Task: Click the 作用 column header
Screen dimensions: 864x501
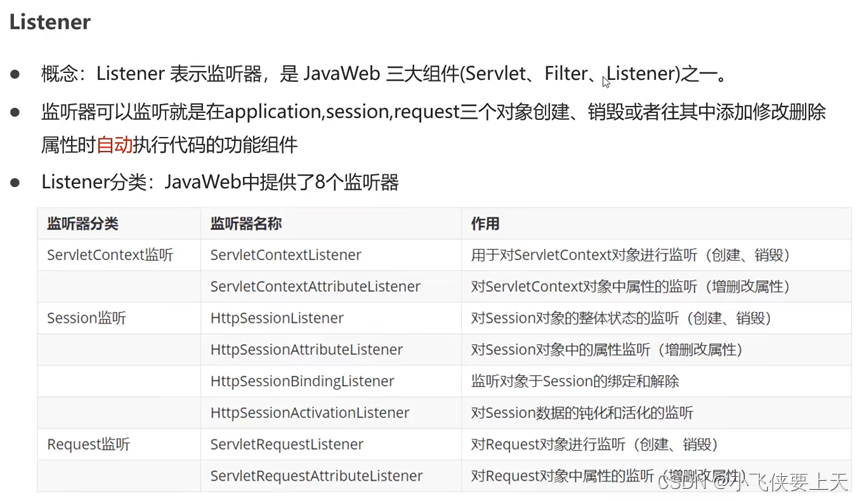Action: point(485,224)
